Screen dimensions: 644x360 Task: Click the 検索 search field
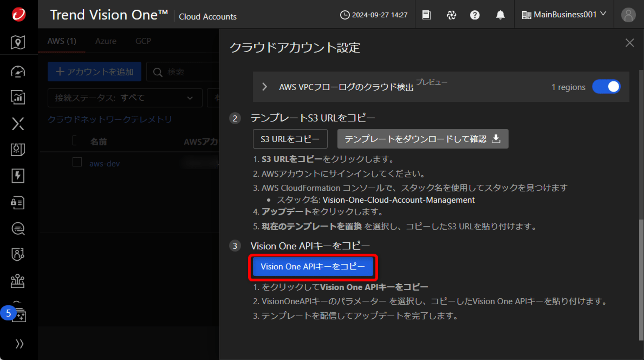pos(183,72)
